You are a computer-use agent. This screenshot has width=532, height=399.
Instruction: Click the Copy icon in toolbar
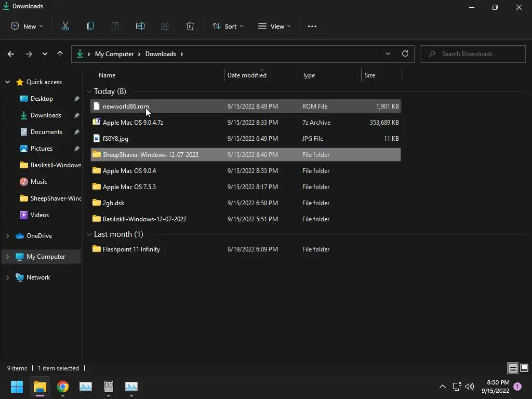(90, 26)
